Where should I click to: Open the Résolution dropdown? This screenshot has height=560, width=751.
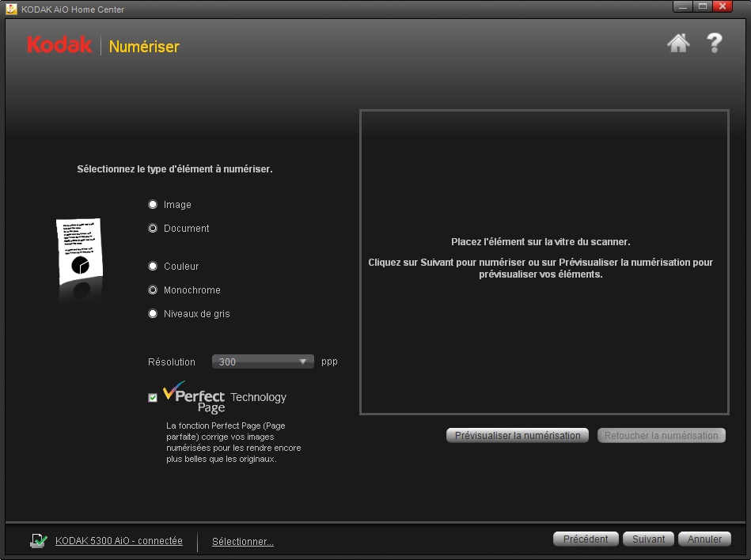263,361
